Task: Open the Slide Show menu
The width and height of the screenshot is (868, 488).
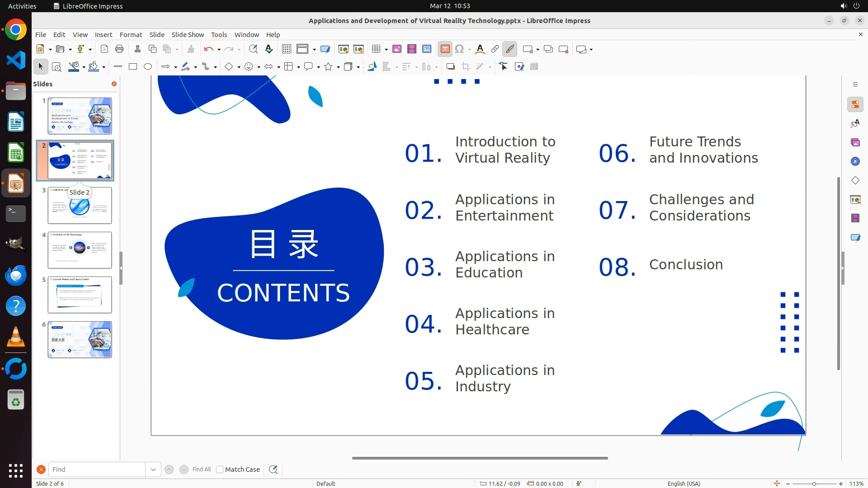Action: 187,35
